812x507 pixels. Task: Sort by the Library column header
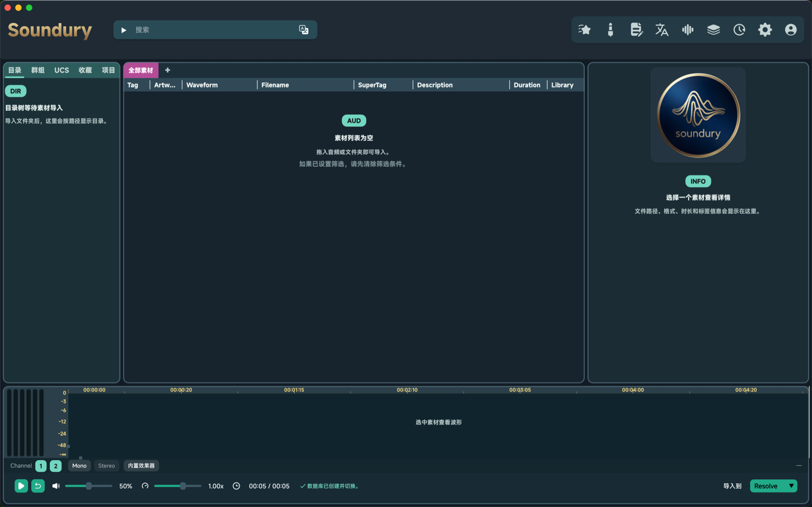565,85
